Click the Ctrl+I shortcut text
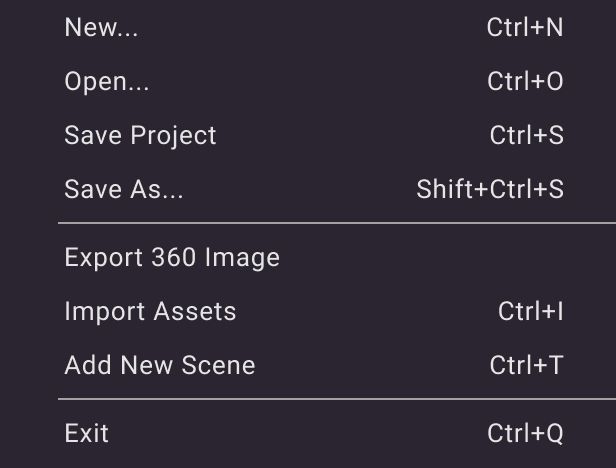The height and width of the screenshot is (468, 616). pos(530,312)
